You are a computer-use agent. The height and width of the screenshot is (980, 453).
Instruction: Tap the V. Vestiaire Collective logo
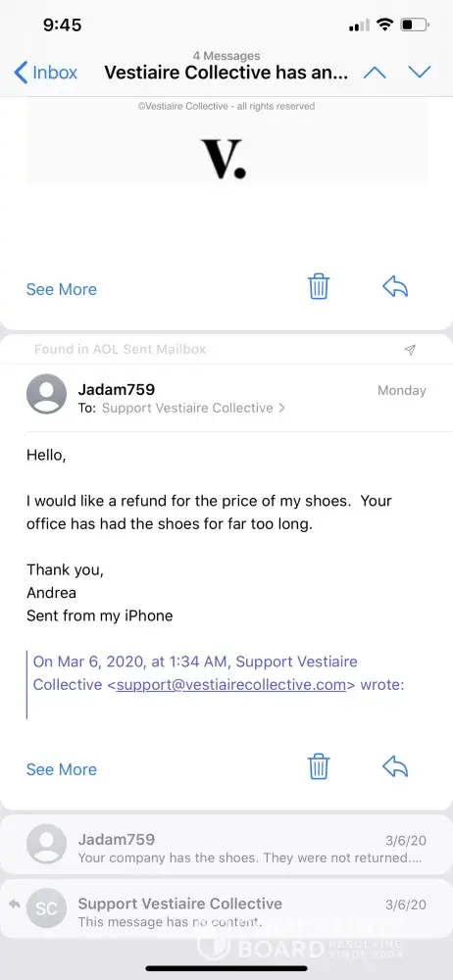click(224, 158)
